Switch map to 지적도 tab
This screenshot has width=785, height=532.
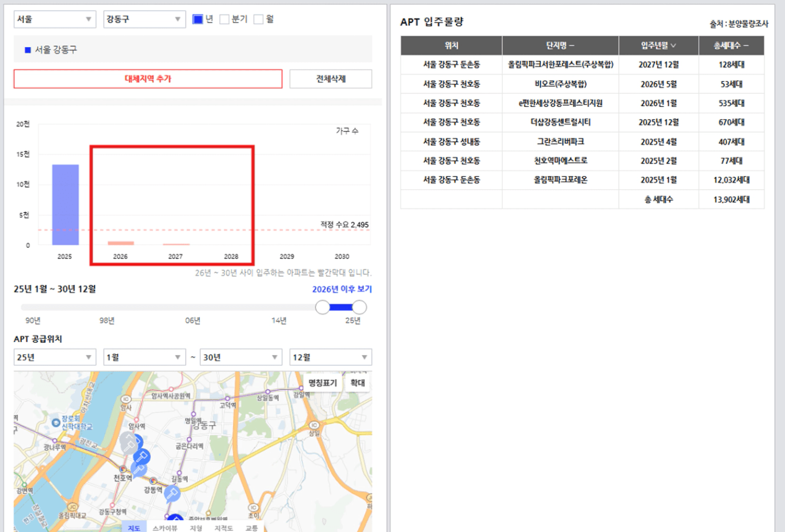coord(223,528)
